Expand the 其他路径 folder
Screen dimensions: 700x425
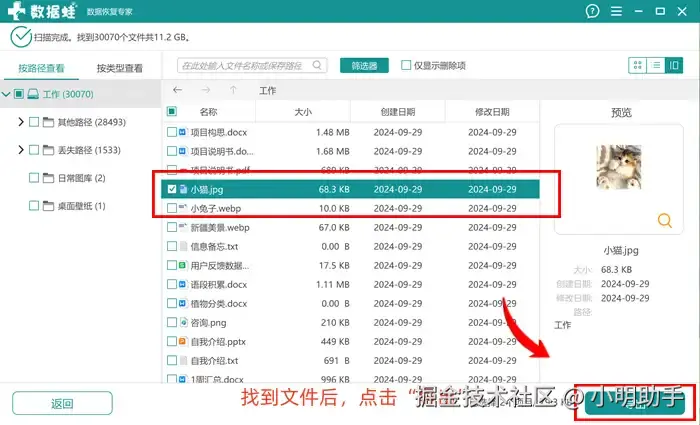click(x=21, y=121)
